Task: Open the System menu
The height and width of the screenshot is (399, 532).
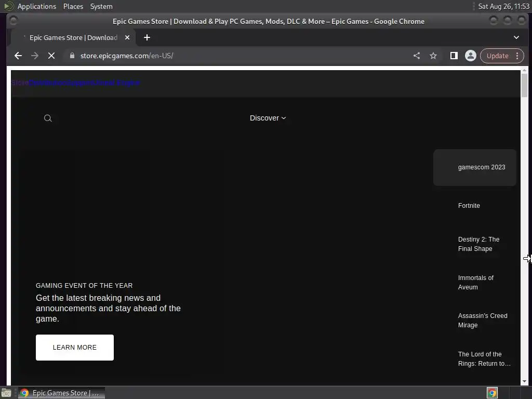Action: click(x=101, y=6)
